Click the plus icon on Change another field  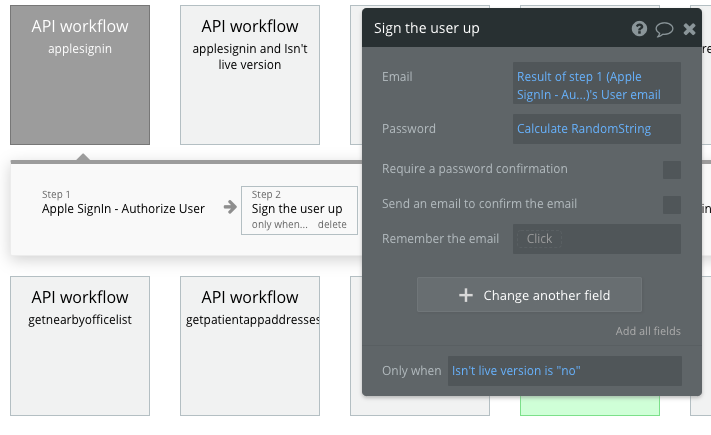465,295
